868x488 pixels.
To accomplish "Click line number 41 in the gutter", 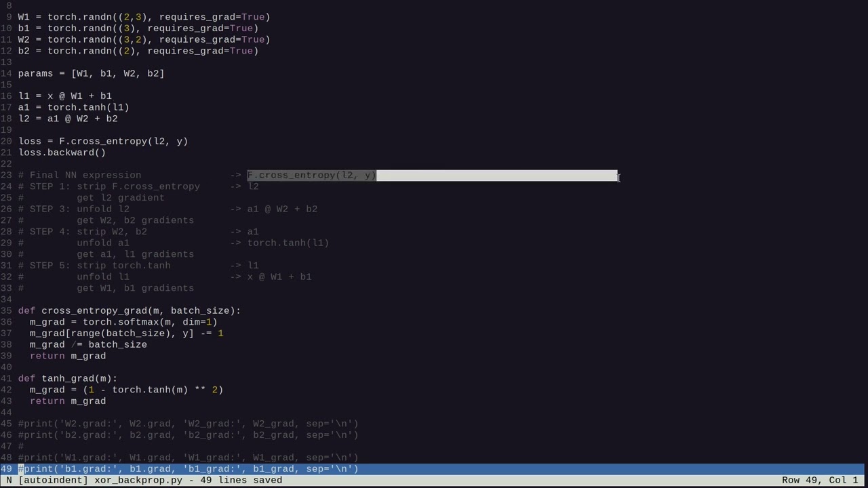I will click(x=6, y=378).
